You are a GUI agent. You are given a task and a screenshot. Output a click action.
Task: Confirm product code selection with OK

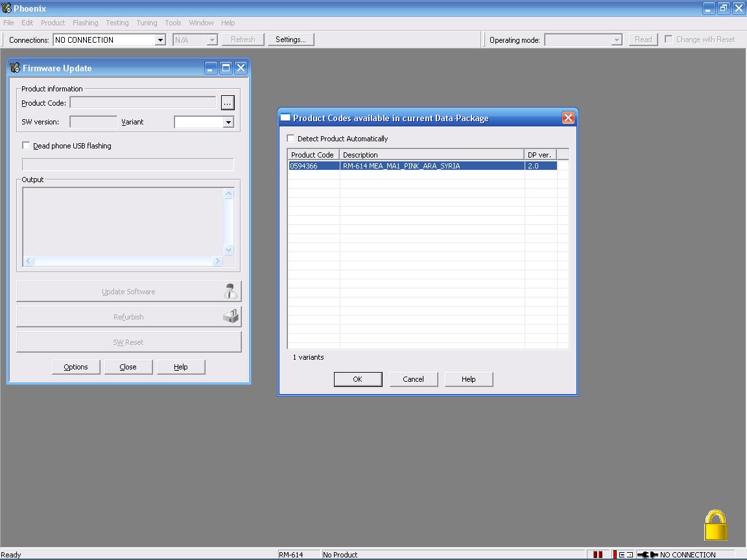pos(358,379)
